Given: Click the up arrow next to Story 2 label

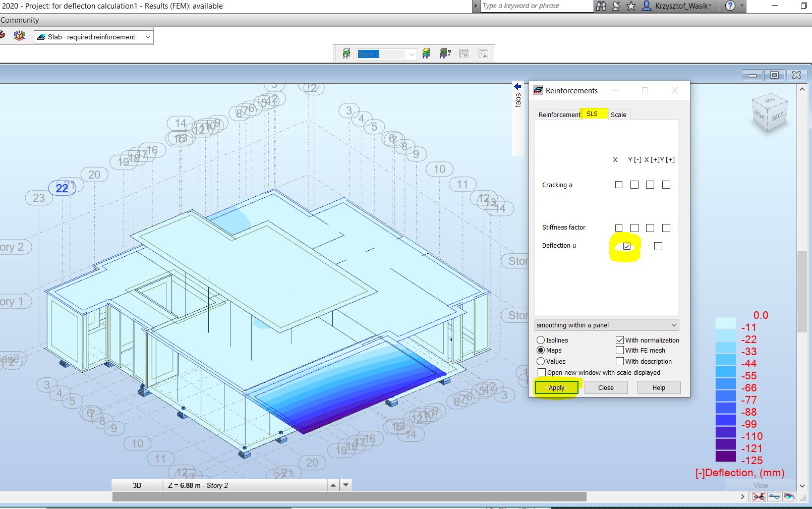Looking at the screenshot, I should (x=332, y=485).
